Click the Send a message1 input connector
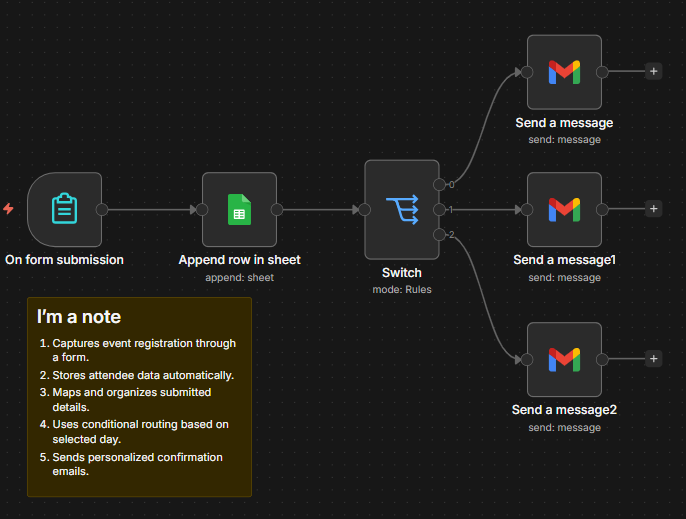This screenshot has width=686, height=519. (527, 210)
